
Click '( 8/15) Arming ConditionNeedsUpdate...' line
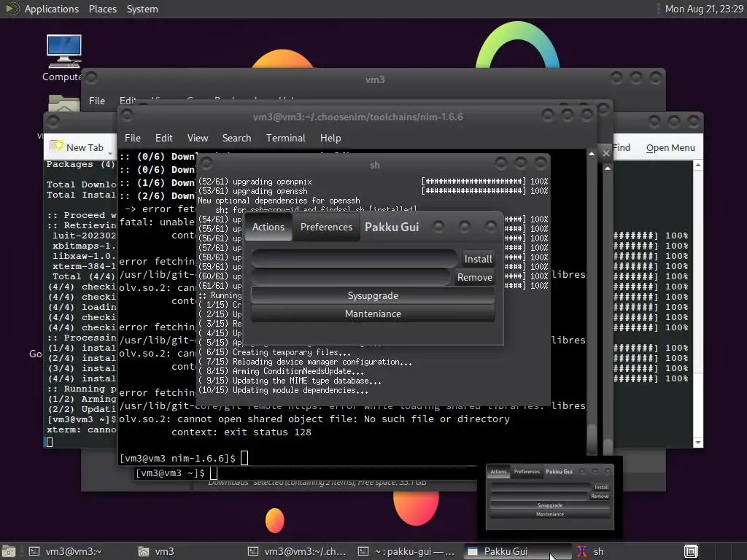tap(281, 371)
